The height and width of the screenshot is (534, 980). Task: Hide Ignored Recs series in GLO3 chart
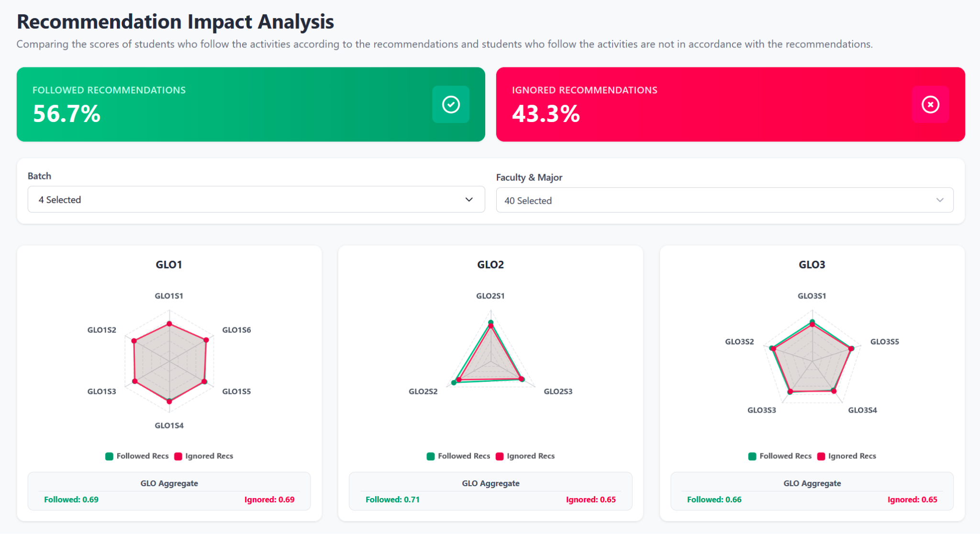click(x=847, y=456)
